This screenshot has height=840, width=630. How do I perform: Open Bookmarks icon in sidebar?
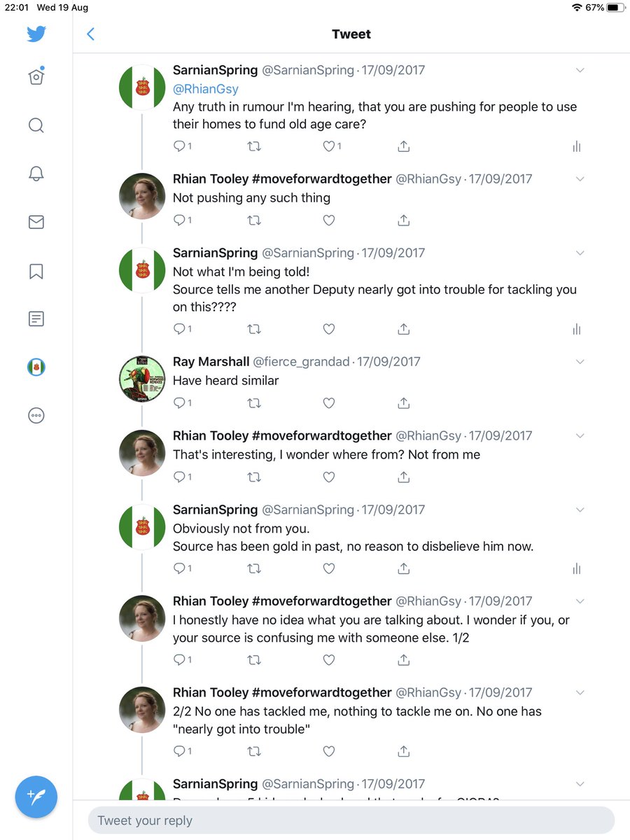click(36, 271)
